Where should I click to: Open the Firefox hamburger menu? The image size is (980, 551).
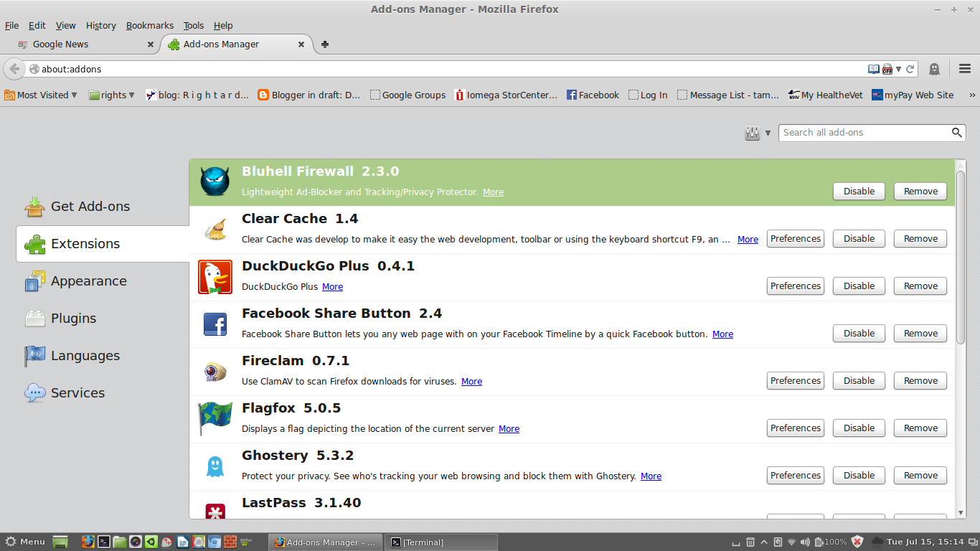point(965,69)
